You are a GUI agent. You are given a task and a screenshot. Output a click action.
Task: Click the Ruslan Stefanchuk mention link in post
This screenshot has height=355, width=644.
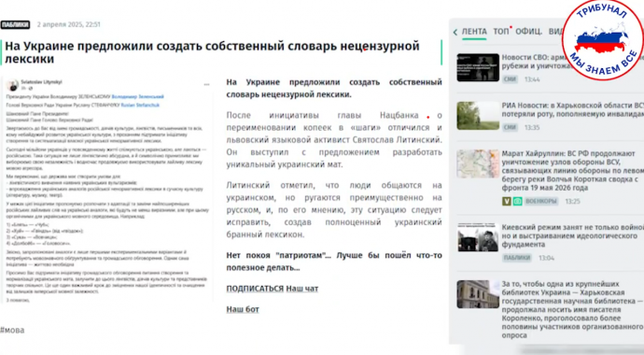(x=140, y=106)
